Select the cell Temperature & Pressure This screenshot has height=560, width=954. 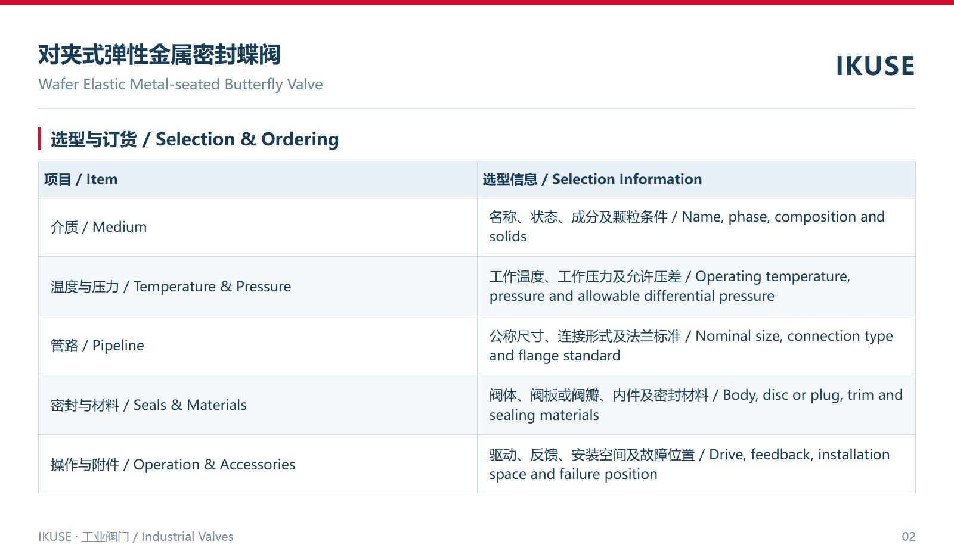click(258, 287)
